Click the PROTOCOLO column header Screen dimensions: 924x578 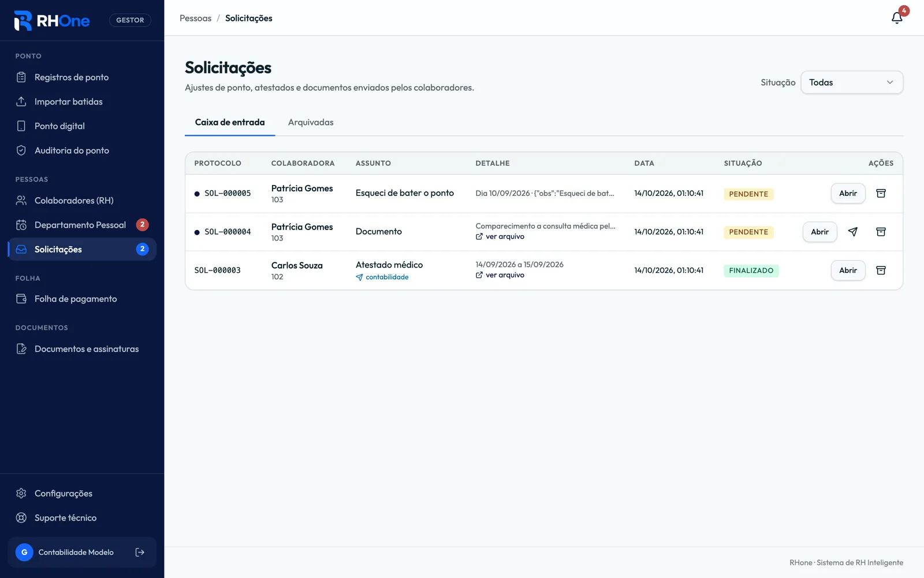[218, 163]
